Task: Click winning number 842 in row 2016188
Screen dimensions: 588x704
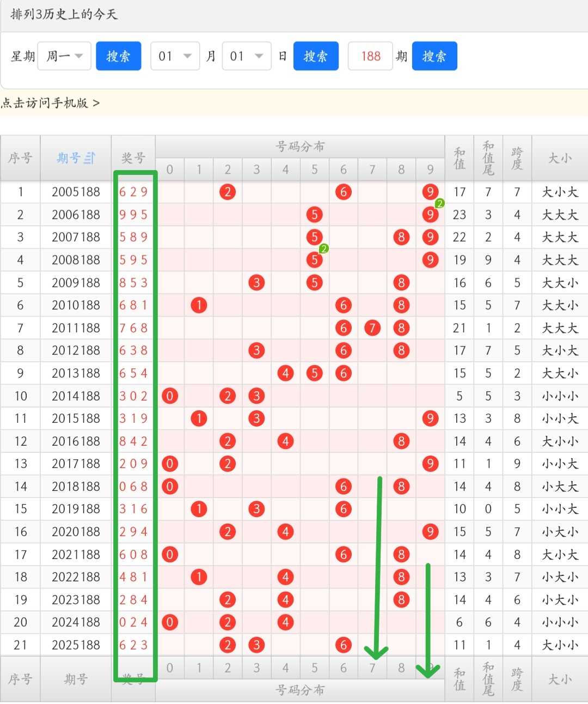Action: [x=133, y=441]
